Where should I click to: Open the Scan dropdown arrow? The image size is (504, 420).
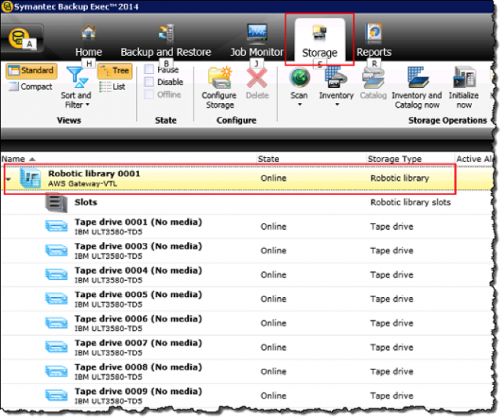299,105
